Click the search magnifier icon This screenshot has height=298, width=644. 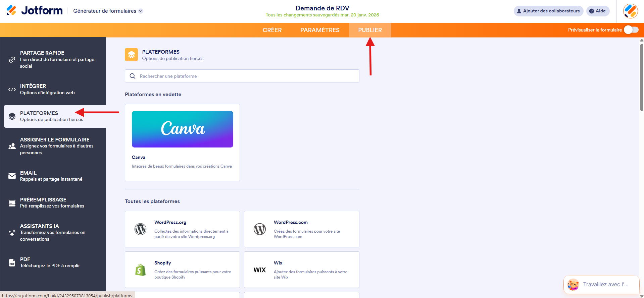click(133, 76)
